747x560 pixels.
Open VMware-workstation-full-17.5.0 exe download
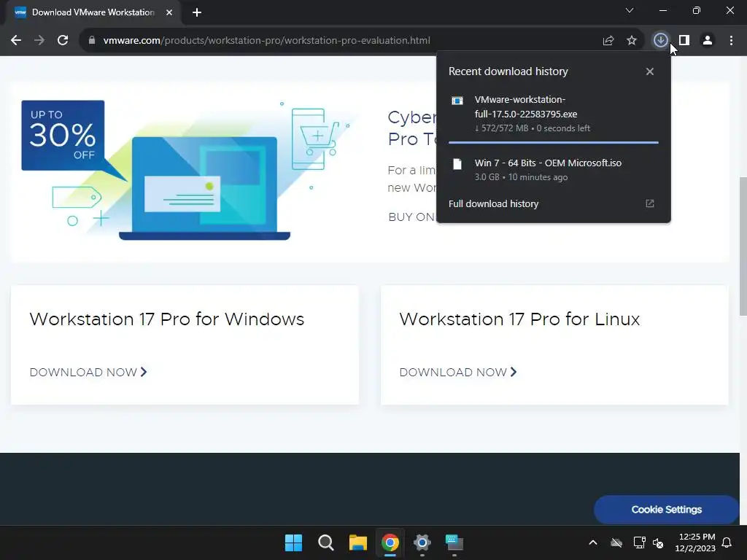[x=553, y=114]
